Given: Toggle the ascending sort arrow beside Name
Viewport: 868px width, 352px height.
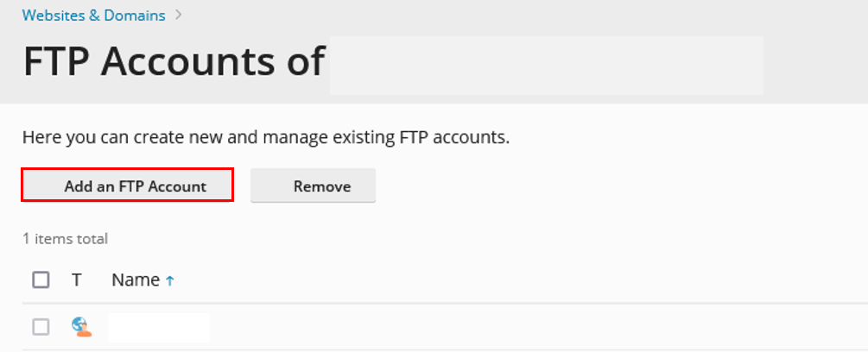Looking at the screenshot, I should point(170,280).
